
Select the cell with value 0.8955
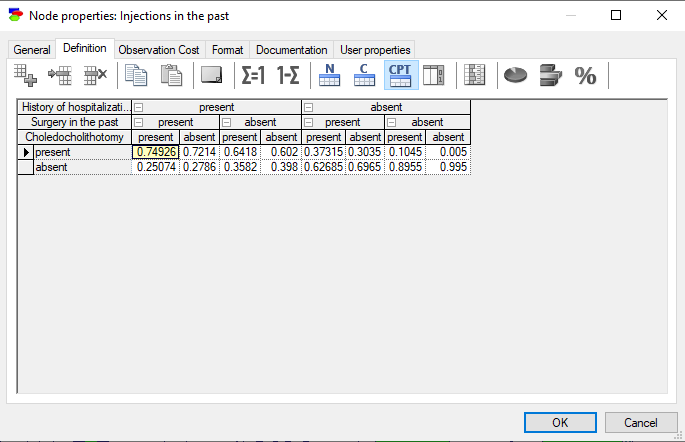405,167
